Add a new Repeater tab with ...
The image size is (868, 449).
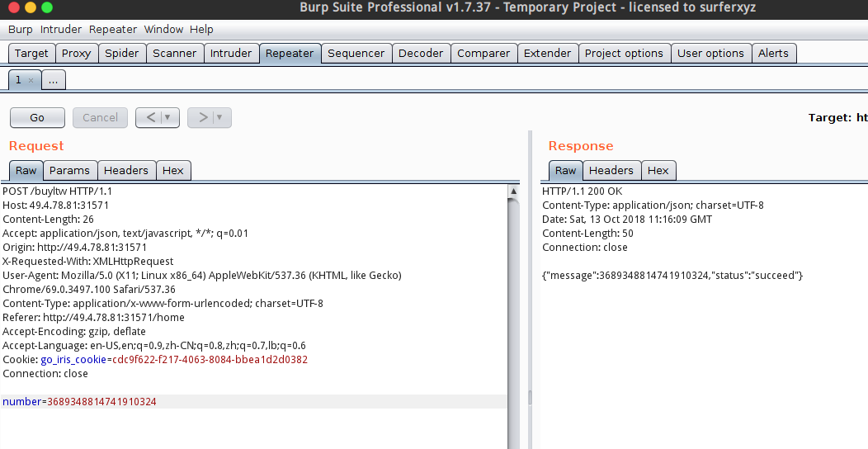pyautogui.click(x=53, y=80)
